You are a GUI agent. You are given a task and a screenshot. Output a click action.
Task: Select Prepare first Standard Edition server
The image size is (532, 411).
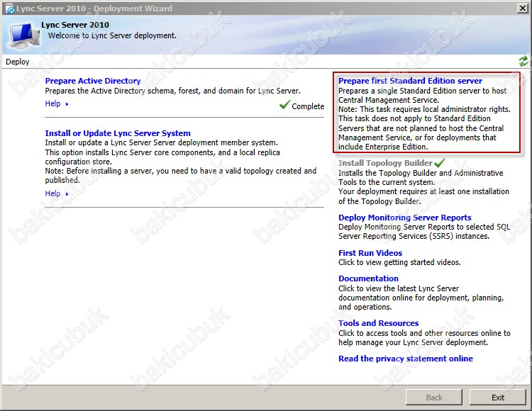(x=410, y=81)
